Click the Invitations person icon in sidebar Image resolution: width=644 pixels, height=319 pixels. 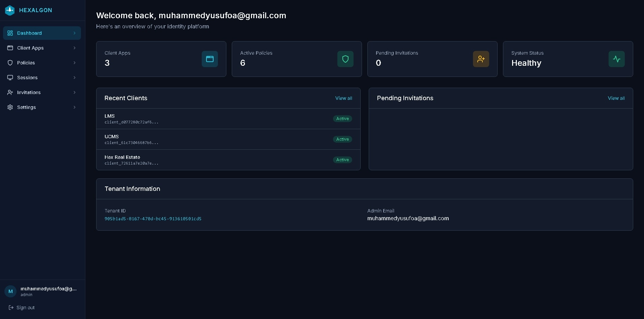10,92
